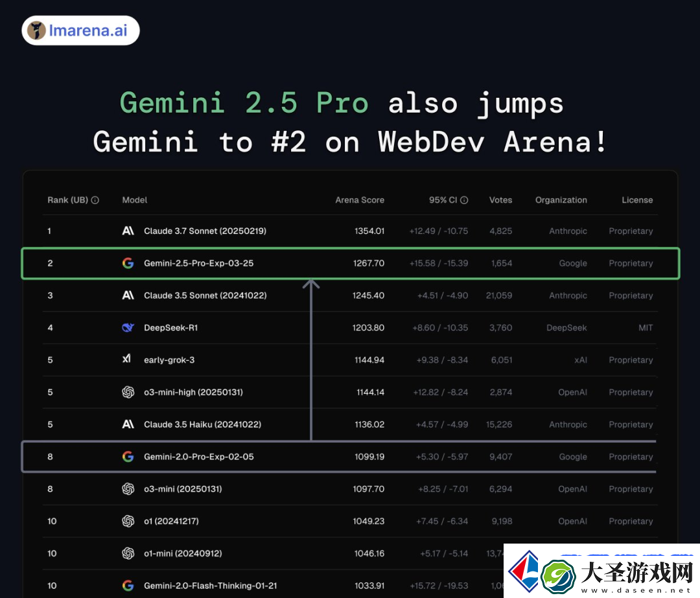The image size is (700, 598).
Task: Click Anthropic logo beside Claude 3.5 Haiku
Action: tap(128, 424)
